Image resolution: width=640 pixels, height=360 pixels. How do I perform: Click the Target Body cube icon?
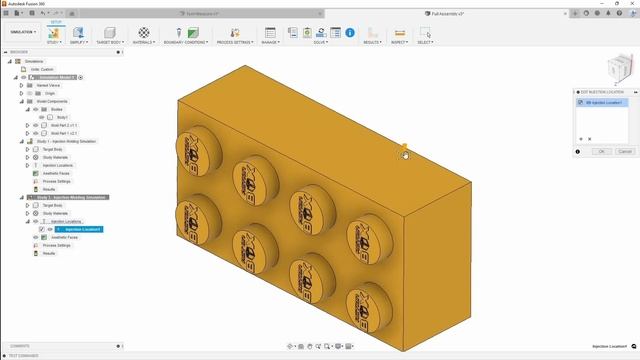tap(109, 33)
